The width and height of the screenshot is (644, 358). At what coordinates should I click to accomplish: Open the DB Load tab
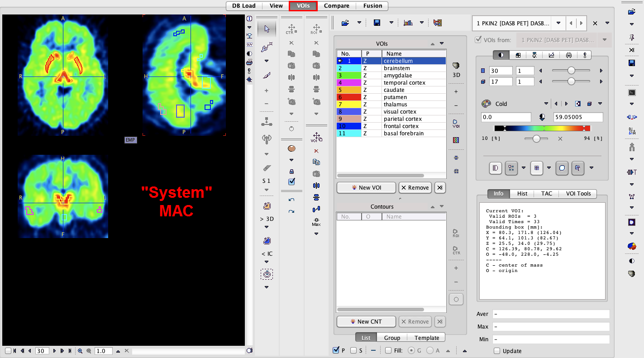coord(244,6)
